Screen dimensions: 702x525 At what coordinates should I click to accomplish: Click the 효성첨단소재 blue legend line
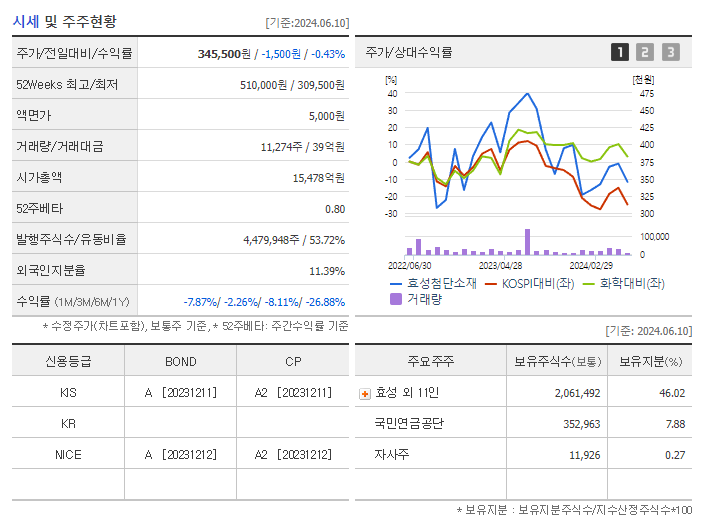pyautogui.click(x=396, y=284)
